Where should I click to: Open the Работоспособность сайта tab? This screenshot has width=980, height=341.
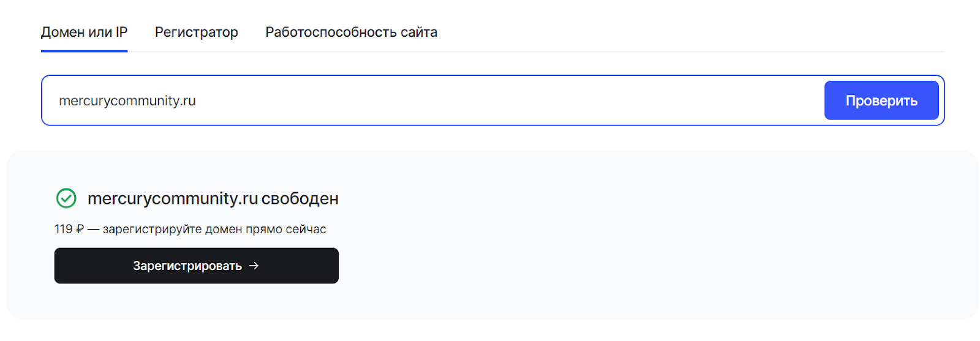[351, 32]
